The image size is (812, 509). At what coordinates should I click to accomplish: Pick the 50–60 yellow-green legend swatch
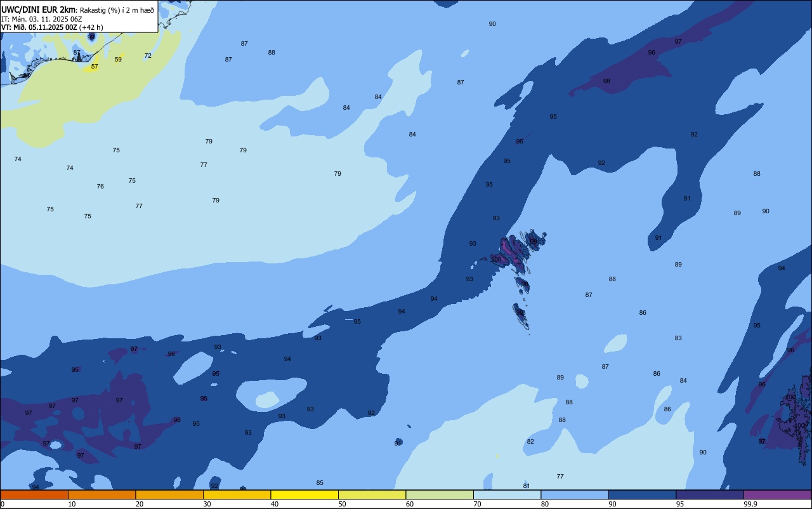tap(372, 494)
